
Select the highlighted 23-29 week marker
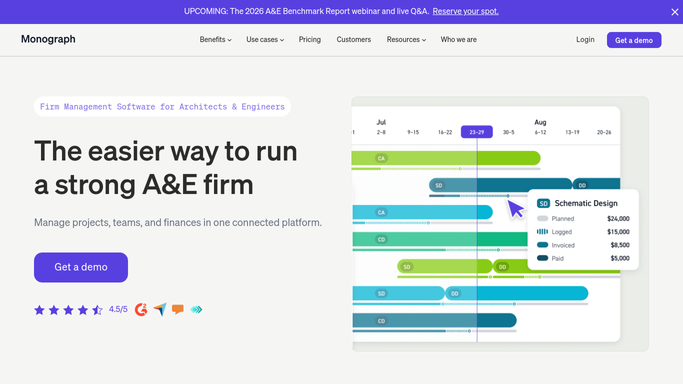[477, 132]
